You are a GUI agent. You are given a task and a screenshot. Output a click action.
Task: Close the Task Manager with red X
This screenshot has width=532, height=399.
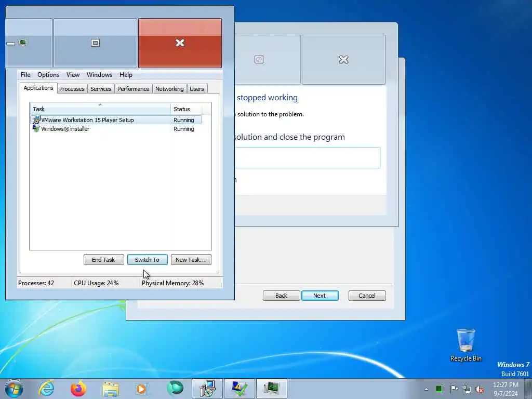[x=180, y=43]
